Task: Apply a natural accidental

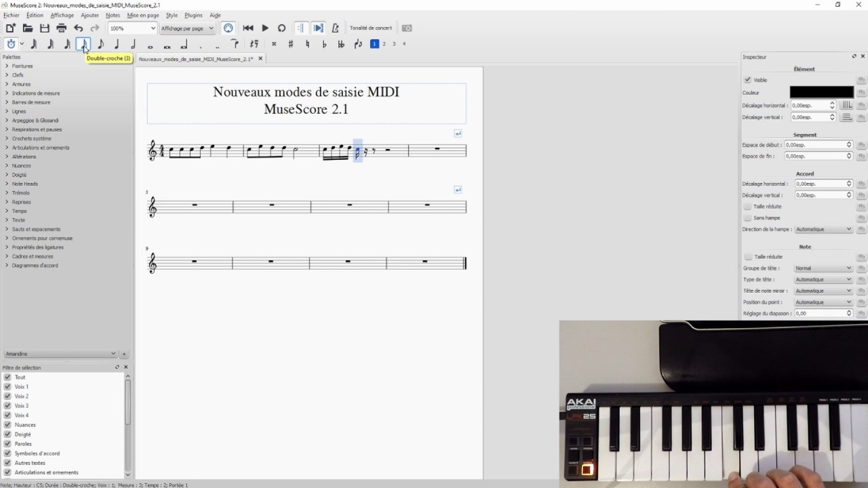Action: [307, 44]
